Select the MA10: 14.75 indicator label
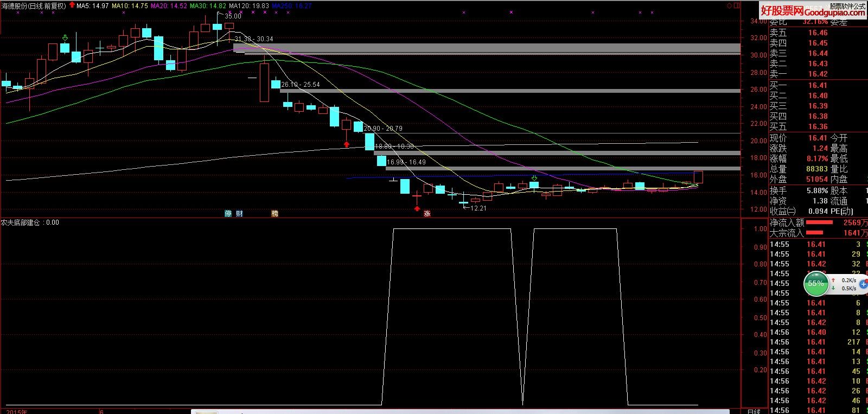868x414 pixels. click(130, 6)
